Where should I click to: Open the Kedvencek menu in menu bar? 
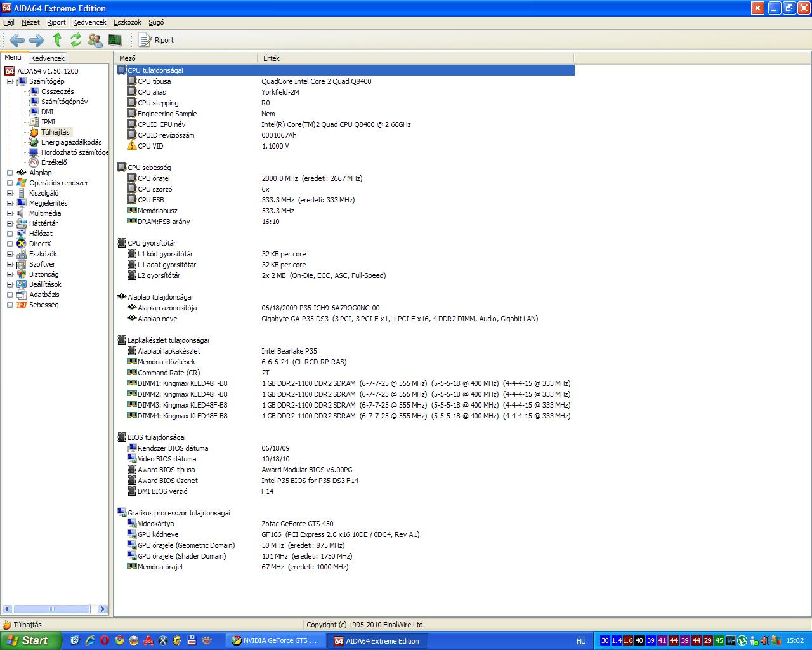tap(89, 22)
